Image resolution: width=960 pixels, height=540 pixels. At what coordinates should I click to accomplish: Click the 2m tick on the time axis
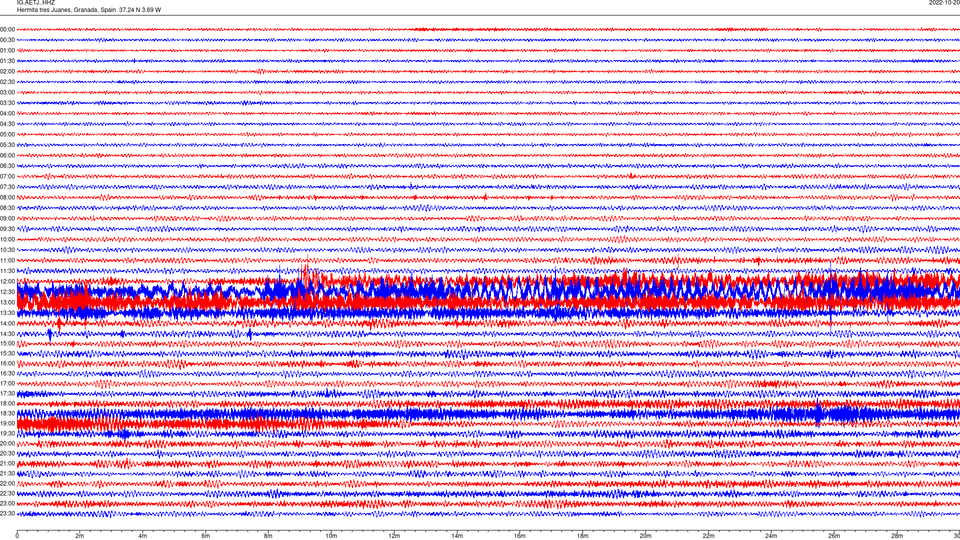[x=80, y=536]
